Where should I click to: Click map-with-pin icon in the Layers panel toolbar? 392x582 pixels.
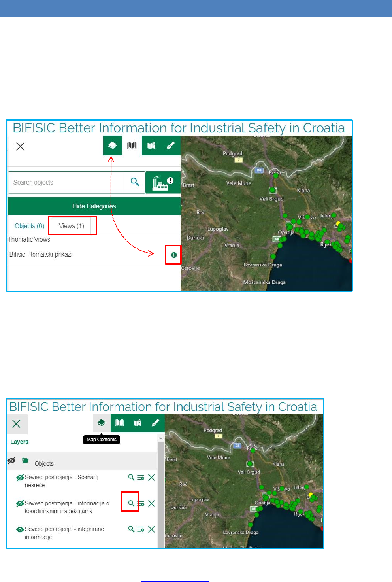(x=138, y=423)
